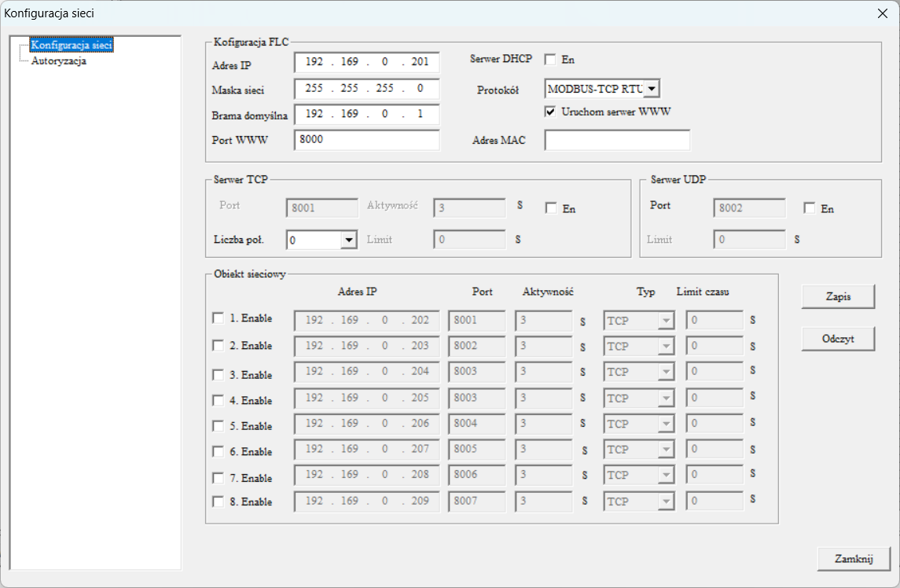
Task: Click the Zamknij button
Action: [854, 559]
